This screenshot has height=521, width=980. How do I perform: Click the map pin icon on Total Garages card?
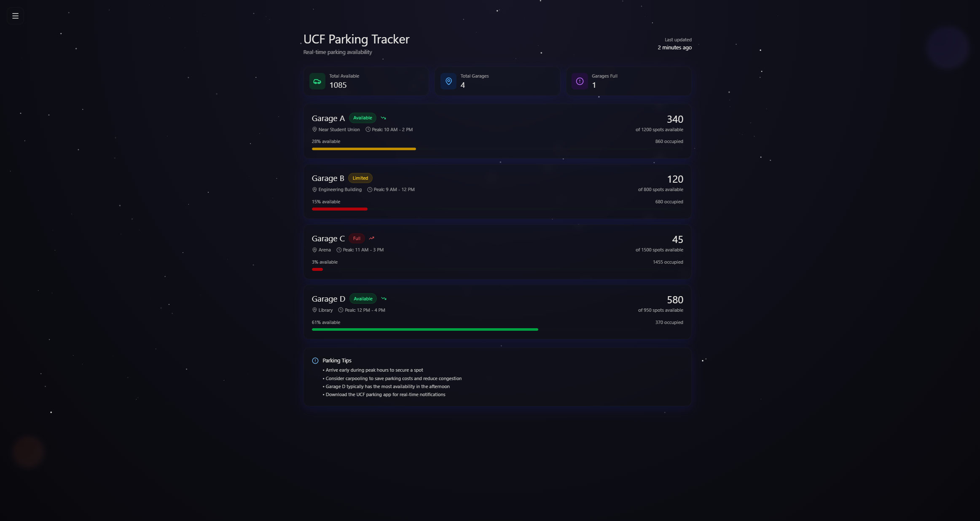448,81
